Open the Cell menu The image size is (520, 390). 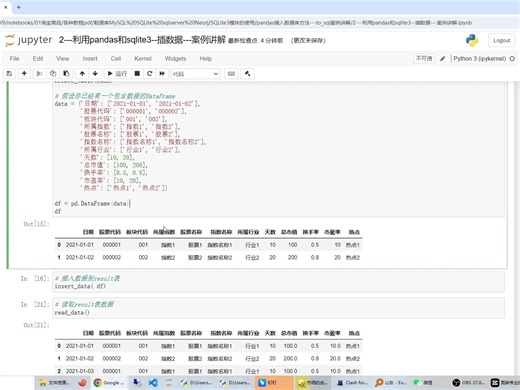(x=116, y=58)
